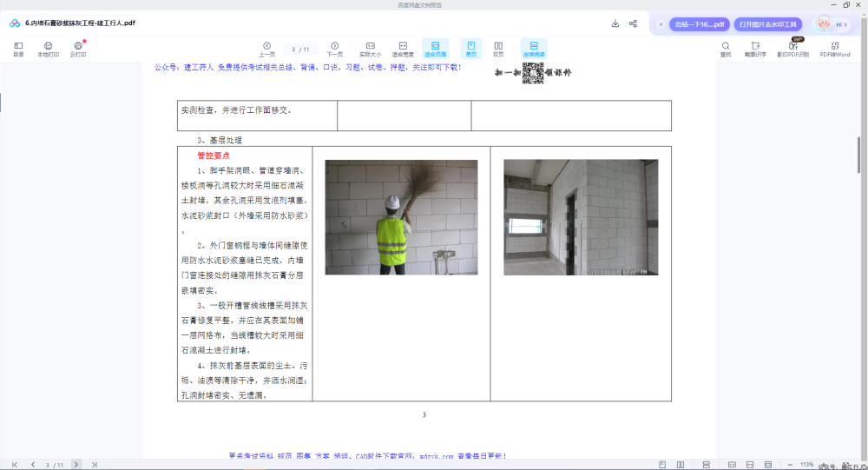Go to next page in bottom bar
This screenshot has height=470, width=868.
76,465
